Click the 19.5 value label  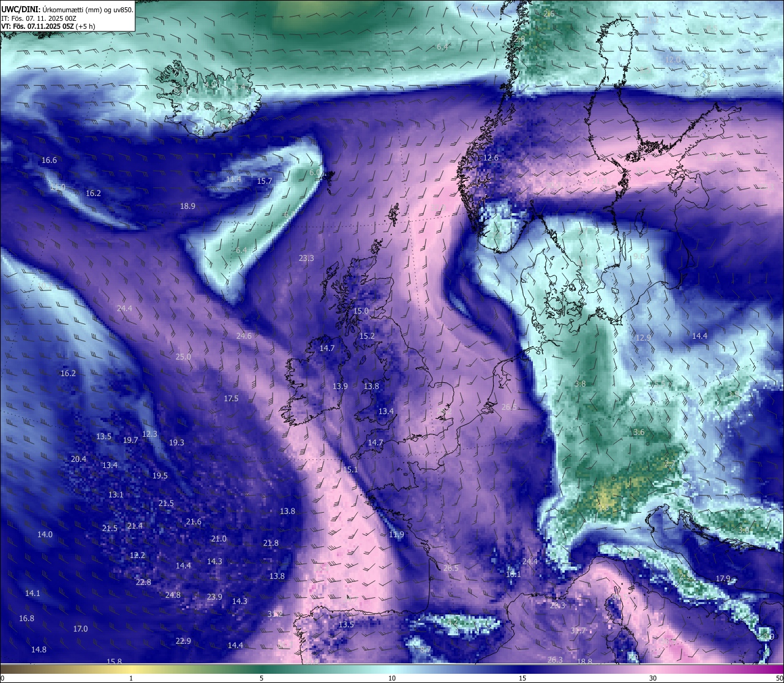pyautogui.click(x=160, y=476)
